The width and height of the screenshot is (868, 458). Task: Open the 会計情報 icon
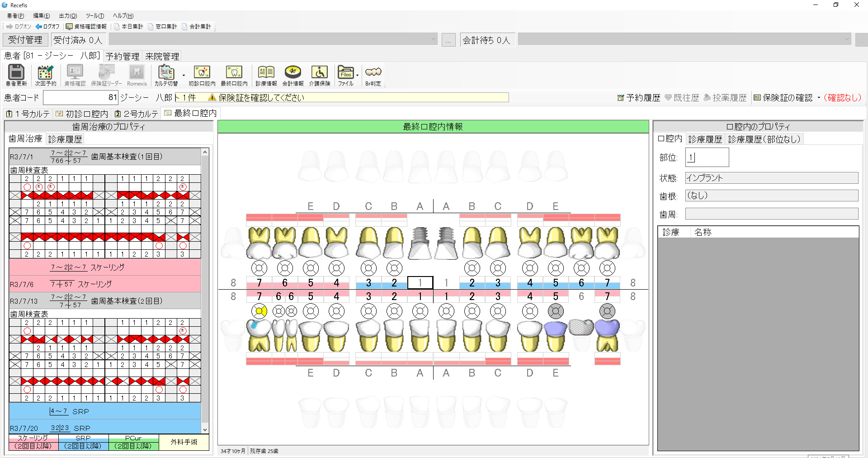[x=293, y=75]
